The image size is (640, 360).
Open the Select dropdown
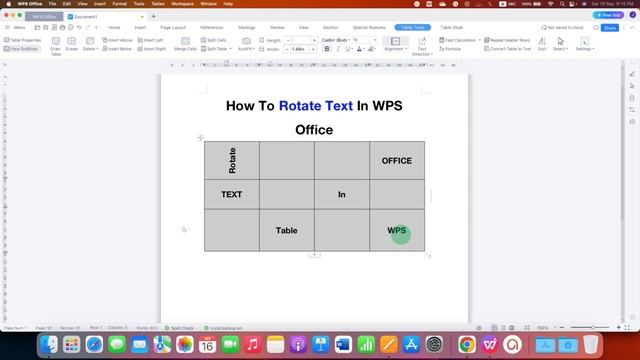(560, 44)
